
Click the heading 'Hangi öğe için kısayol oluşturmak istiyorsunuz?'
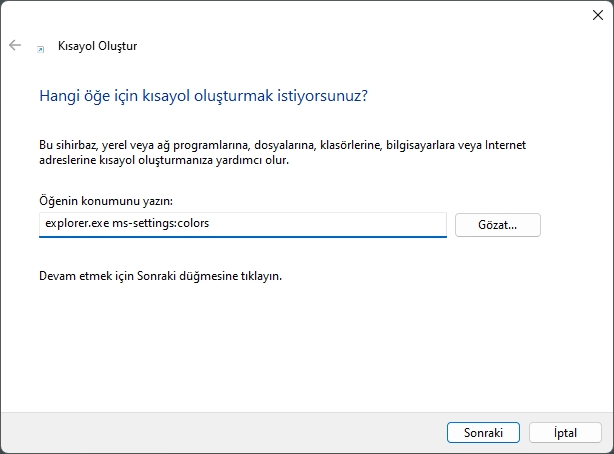coord(204,96)
